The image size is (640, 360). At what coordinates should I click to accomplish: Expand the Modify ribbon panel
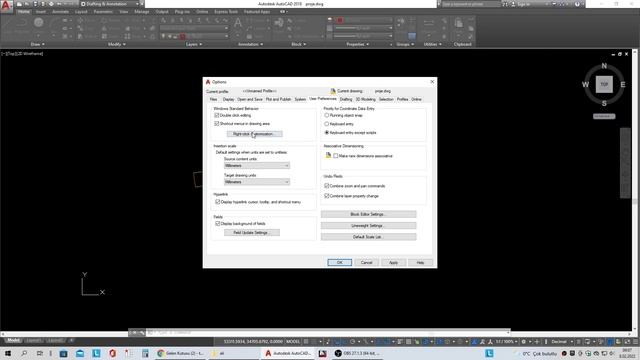(x=117, y=44)
